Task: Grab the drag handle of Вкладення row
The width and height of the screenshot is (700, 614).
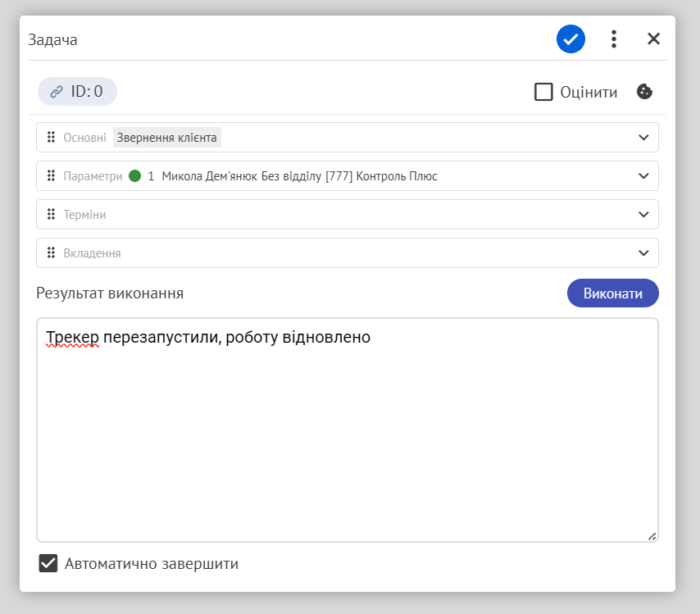Action: 51,252
